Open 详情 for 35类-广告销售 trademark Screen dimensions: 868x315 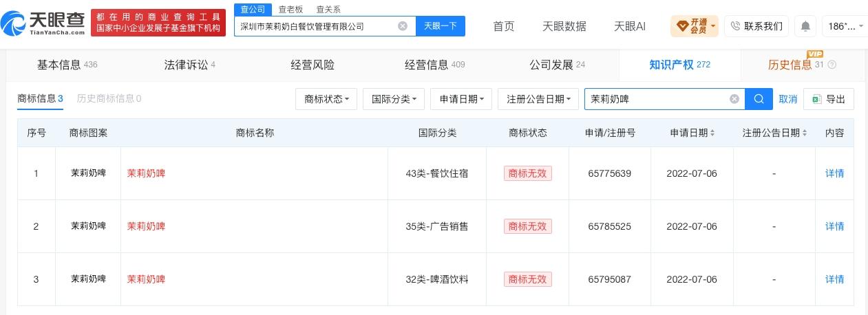point(834,226)
